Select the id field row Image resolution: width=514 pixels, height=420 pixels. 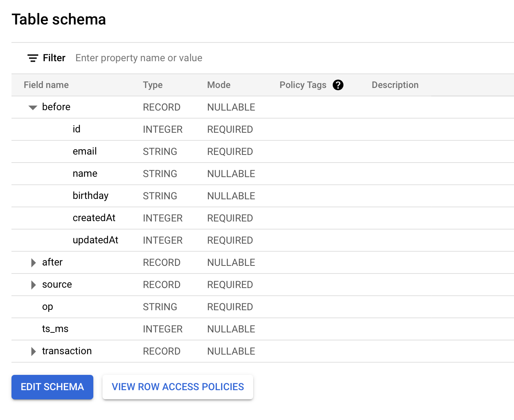point(76,129)
